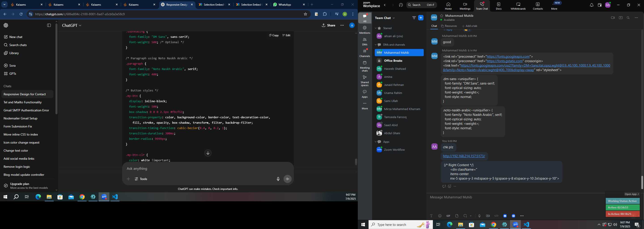The image size is (644, 229).
Task: Create new chat with the blue plus button
Action: pos(421,18)
